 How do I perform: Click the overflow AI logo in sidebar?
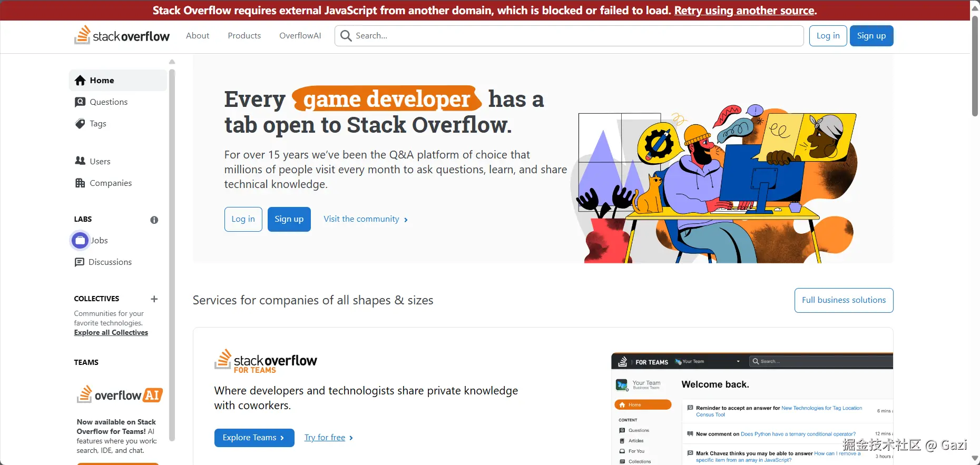(120, 394)
